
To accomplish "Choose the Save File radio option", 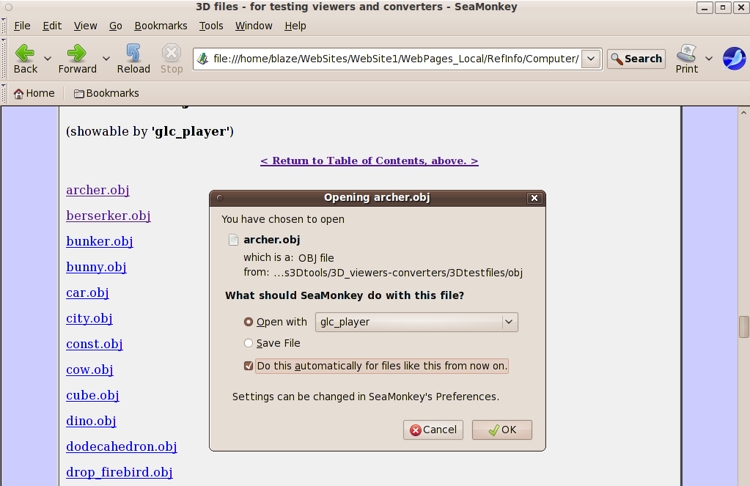I will point(249,343).
